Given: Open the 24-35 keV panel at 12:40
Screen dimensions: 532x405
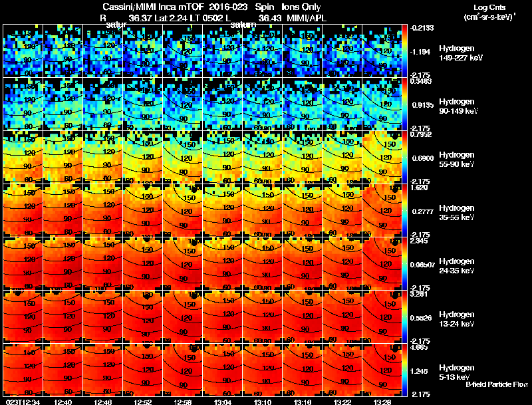Looking at the screenshot, I should click(63, 264).
